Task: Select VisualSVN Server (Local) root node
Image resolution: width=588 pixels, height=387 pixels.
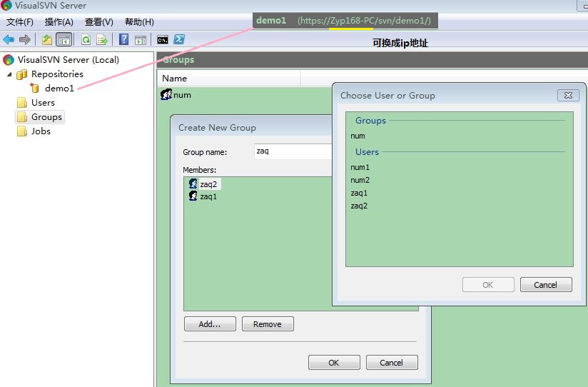Action: tap(69, 60)
